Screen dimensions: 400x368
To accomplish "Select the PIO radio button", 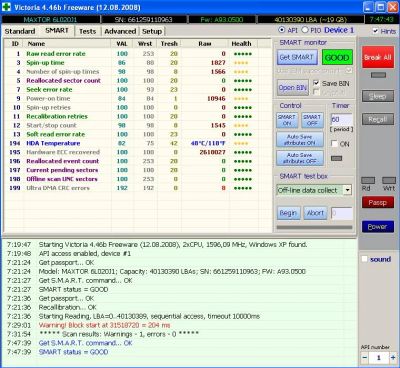I will point(305,30).
